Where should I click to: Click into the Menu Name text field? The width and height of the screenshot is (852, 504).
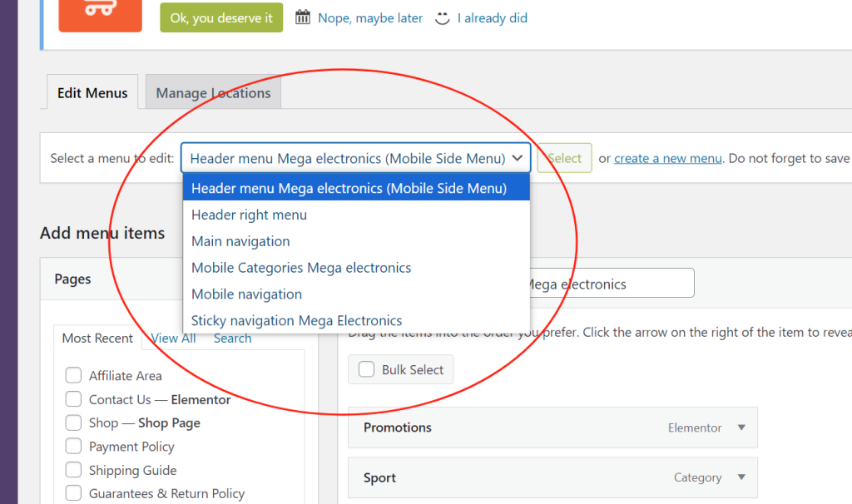click(x=612, y=284)
